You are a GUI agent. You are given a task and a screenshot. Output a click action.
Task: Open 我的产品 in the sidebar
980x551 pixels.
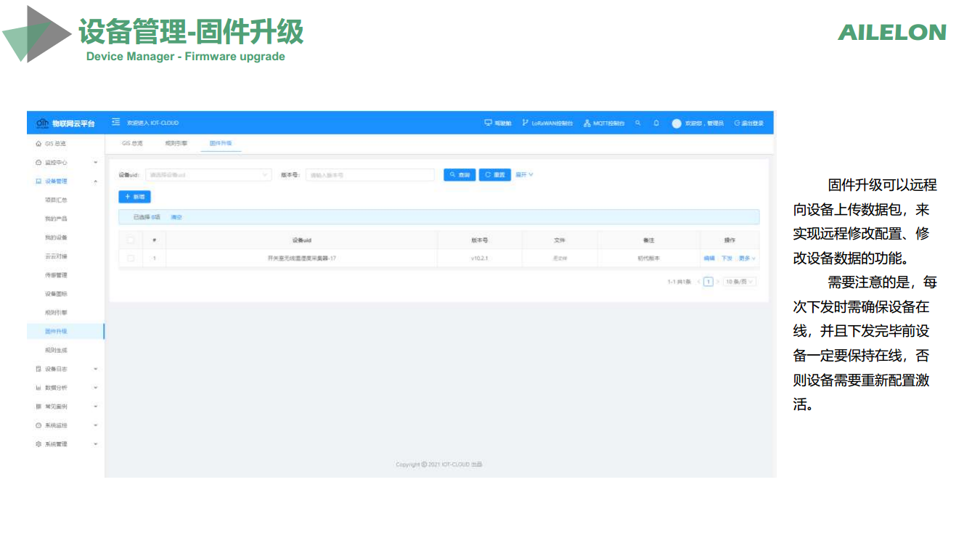[x=56, y=219]
